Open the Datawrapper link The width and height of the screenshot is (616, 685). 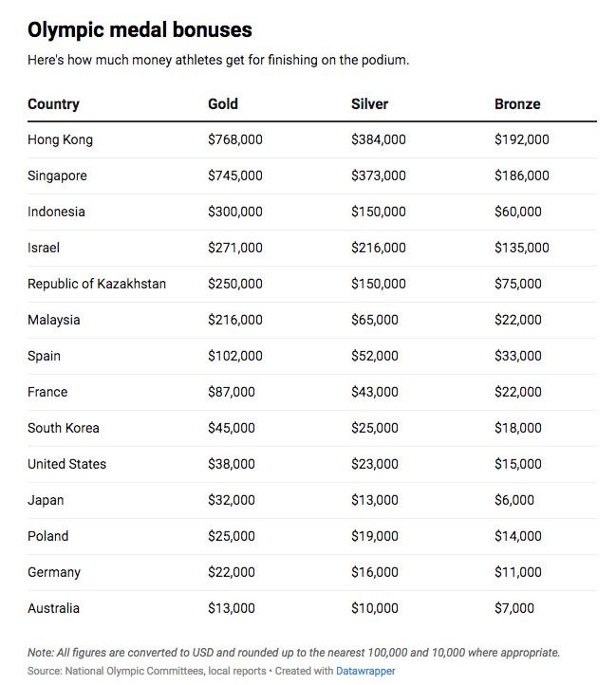pyautogui.click(x=365, y=671)
